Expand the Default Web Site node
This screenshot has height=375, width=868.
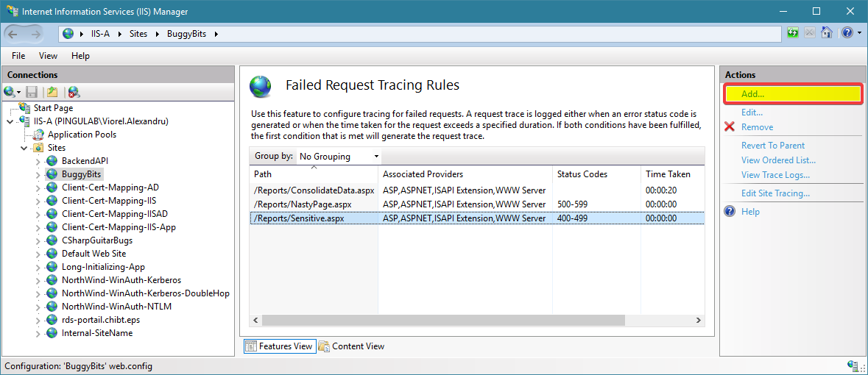pyautogui.click(x=38, y=254)
